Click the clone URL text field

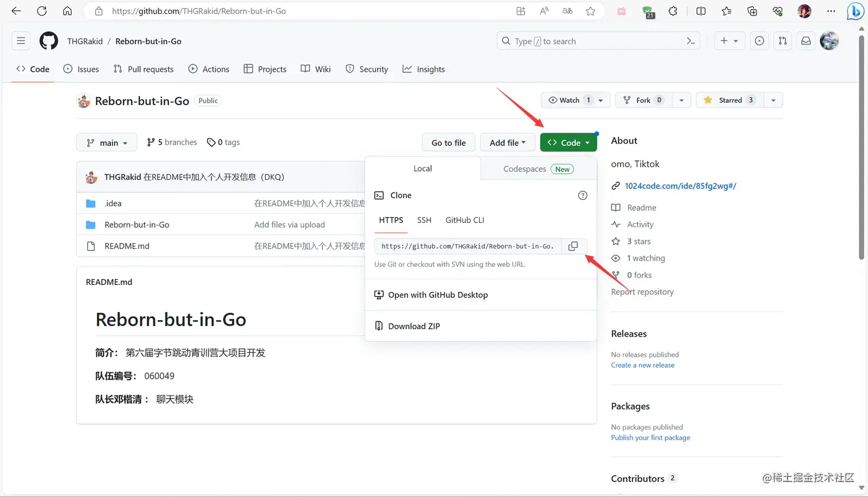[468, 246]
